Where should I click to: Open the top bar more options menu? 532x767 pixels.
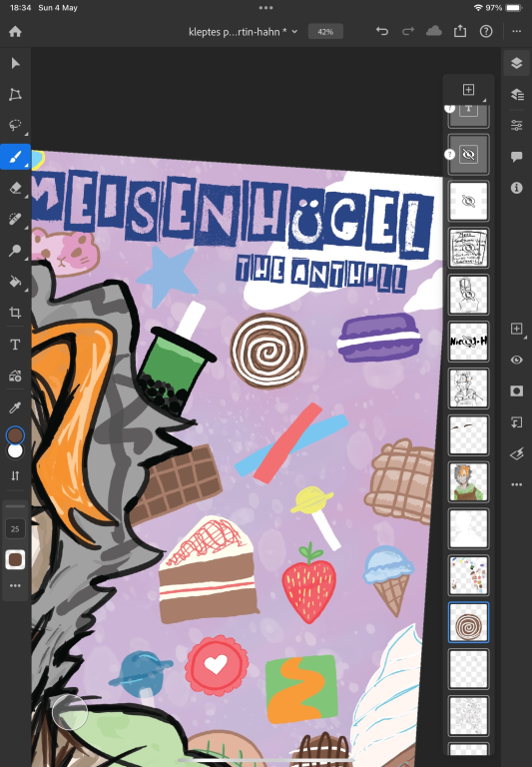517,32
